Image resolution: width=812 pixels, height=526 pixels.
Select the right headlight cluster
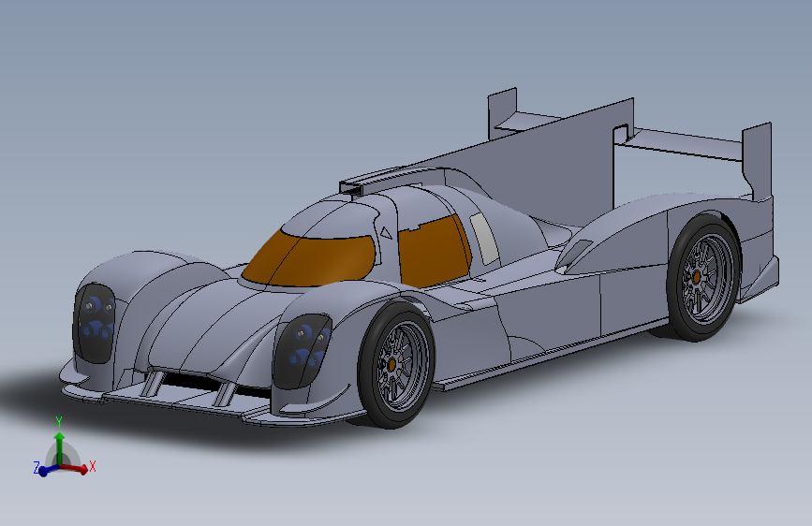303,351
